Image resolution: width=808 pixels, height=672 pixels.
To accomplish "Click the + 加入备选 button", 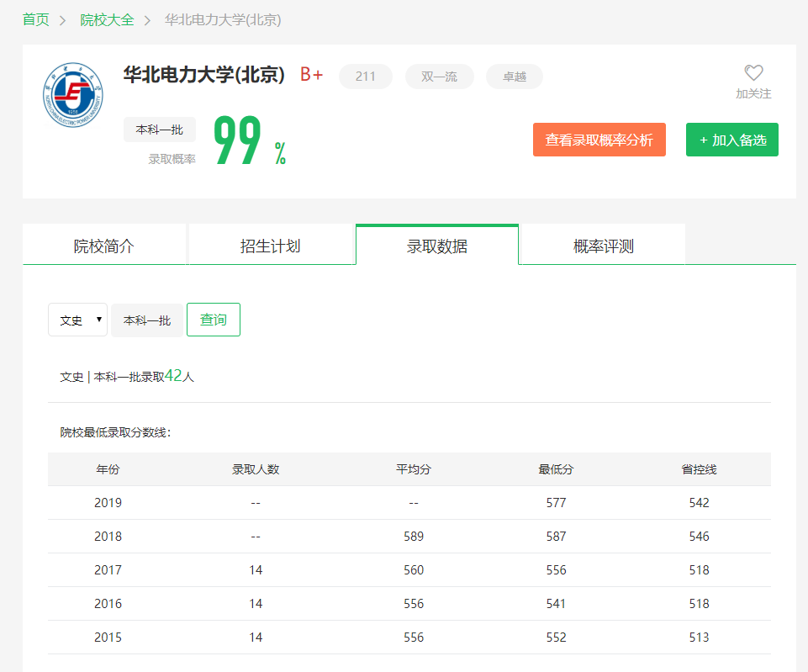I will (732, 140).
